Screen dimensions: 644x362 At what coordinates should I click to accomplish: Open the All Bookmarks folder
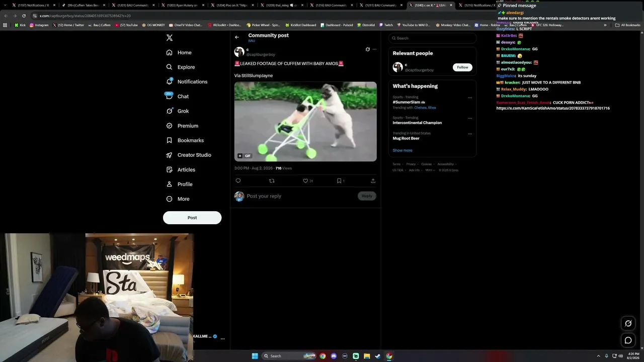[x=627, y=25]
